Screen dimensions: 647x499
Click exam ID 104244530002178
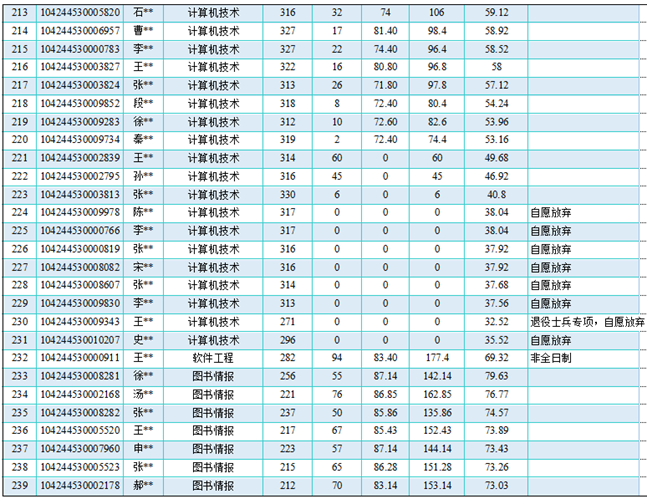tap(83, 485)
